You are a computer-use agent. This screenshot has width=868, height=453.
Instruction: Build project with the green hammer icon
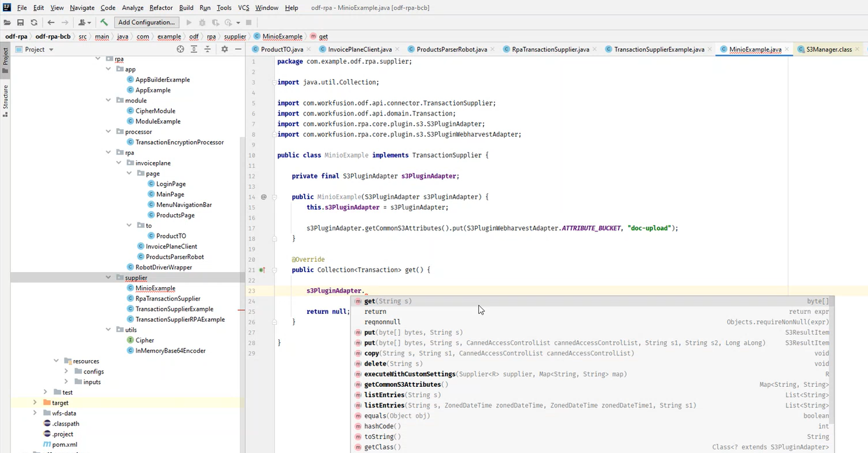click(104, 22)
